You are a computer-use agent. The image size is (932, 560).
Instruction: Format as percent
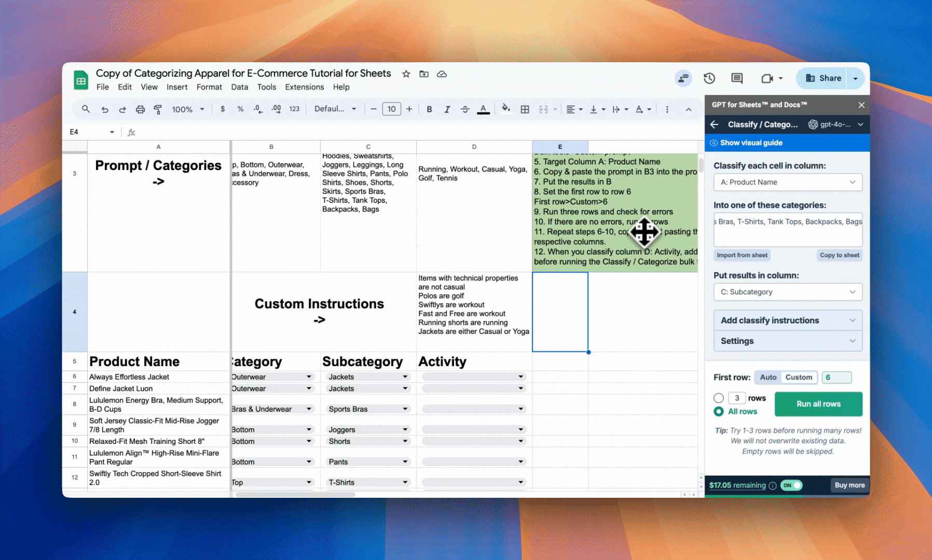coord(240,109)
